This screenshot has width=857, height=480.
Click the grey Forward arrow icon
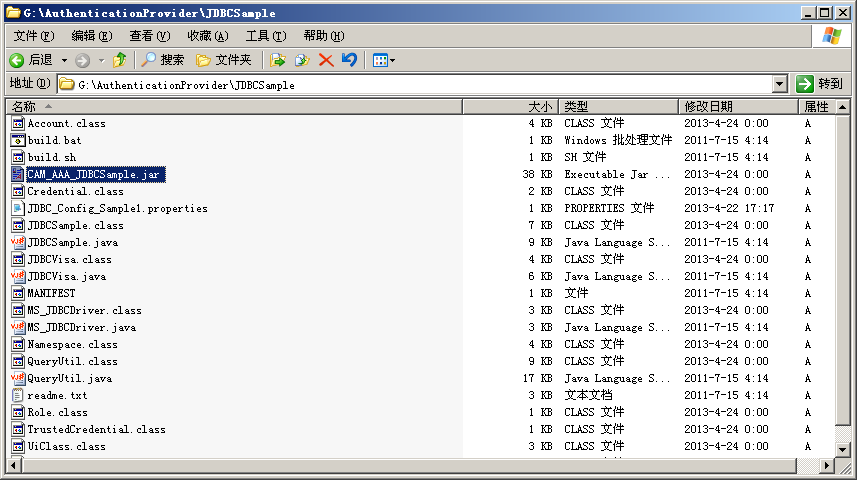coord(83,60)
